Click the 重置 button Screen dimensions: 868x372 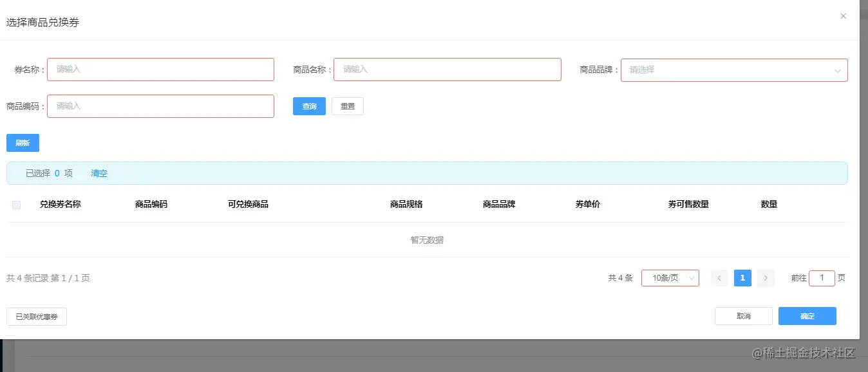pyautogui.click(x=348, y=106)
